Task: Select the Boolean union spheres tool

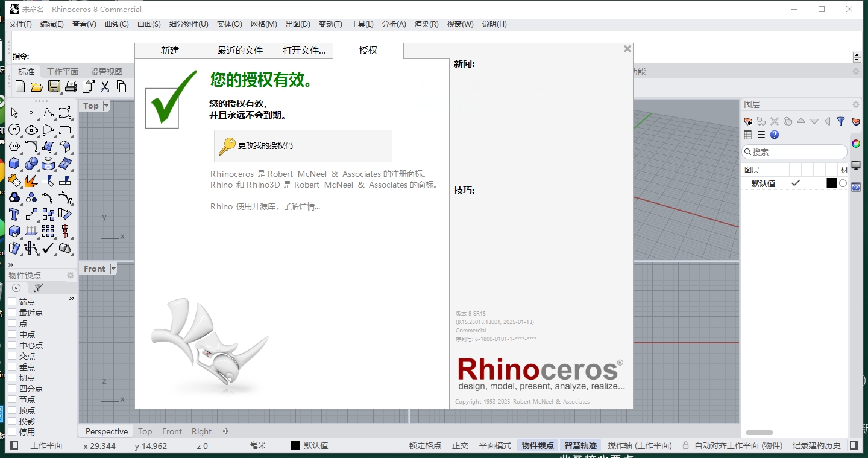Action: (x=31, y=164)
